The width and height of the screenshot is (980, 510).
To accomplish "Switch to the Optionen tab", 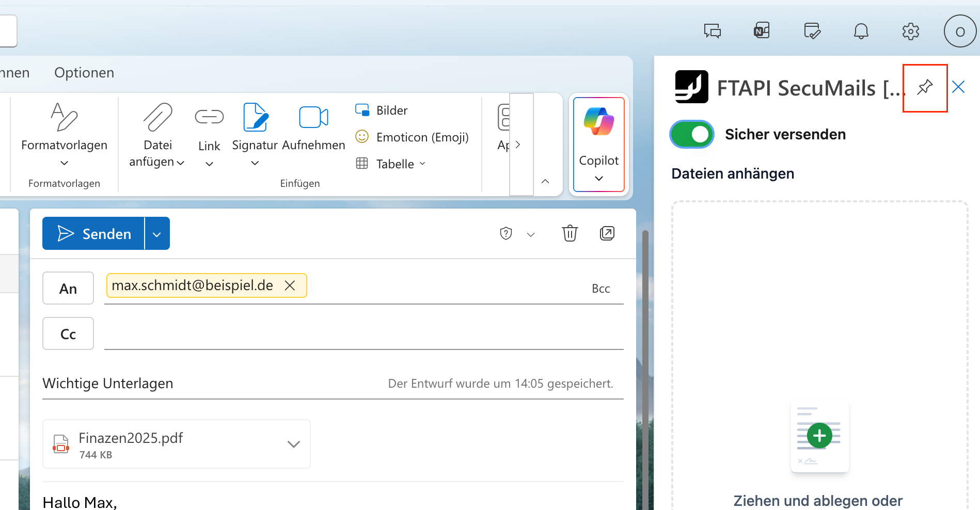I will (x=84, y=73).
